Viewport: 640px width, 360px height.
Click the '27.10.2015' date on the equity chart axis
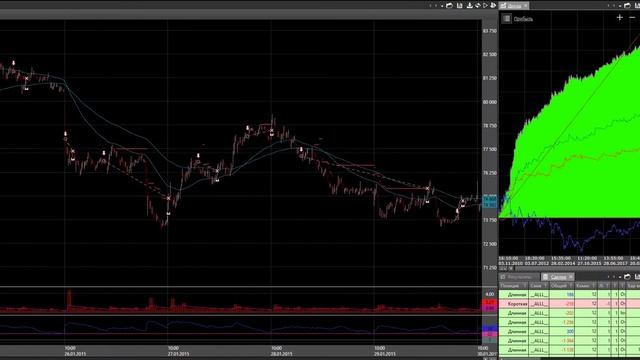pyautogui.click(x=589, y=264)
